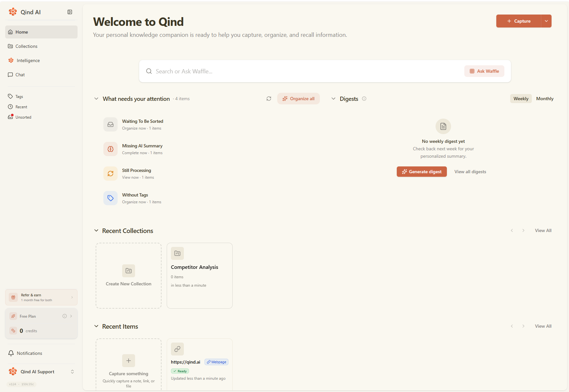Open the Refer & earn banner
569x392 pixels.
[x=41, y=297]
